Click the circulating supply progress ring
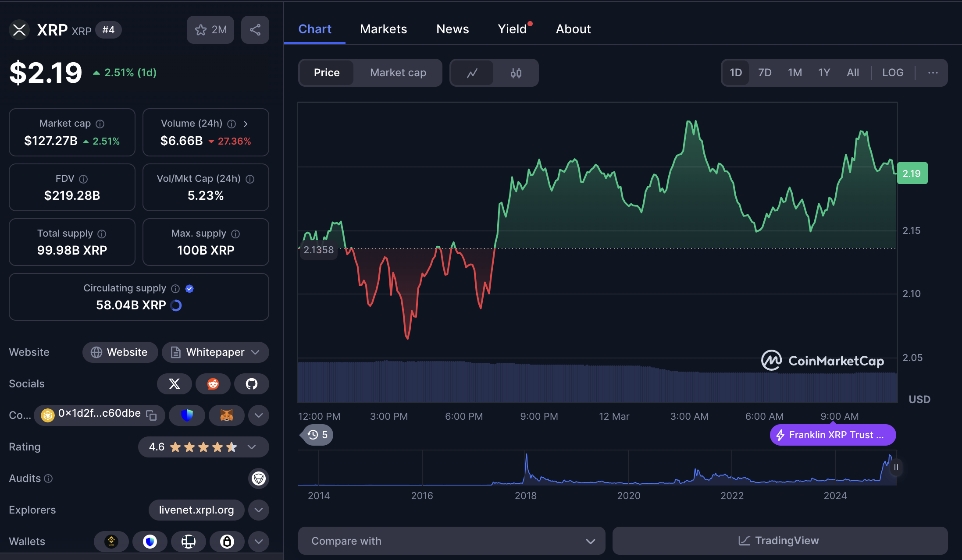Viewport: 962px width, 560px height. pos(176,305)
